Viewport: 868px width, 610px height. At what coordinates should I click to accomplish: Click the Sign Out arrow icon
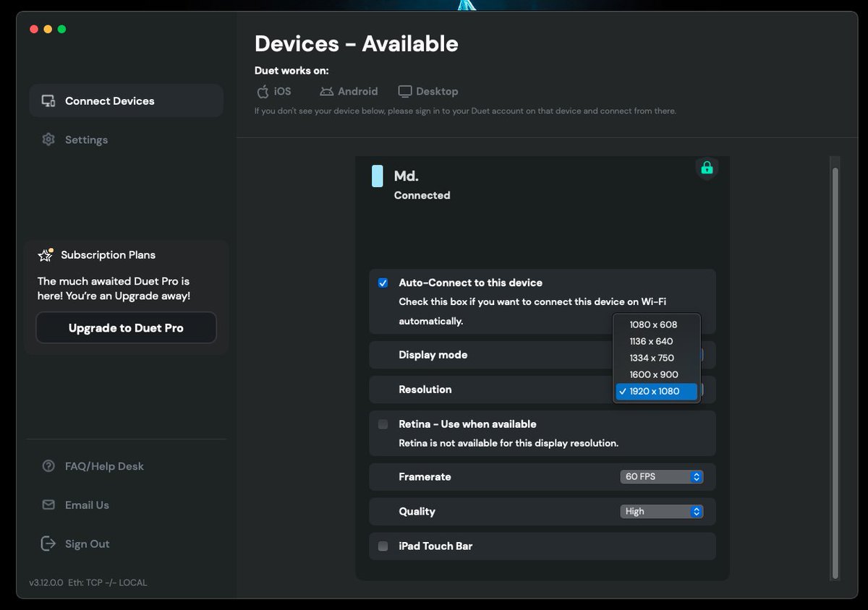tap(48, 544)
